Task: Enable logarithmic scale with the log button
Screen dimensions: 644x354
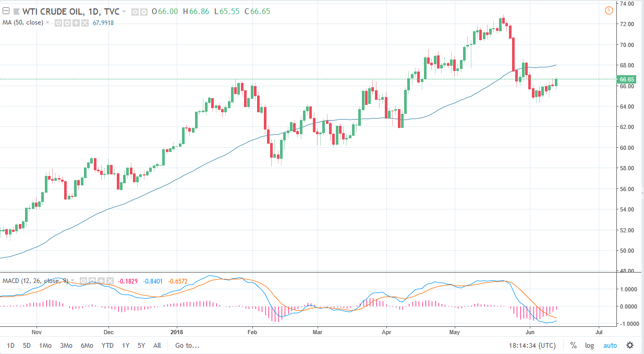Action: pyautogui.click(x=589, y=345)
